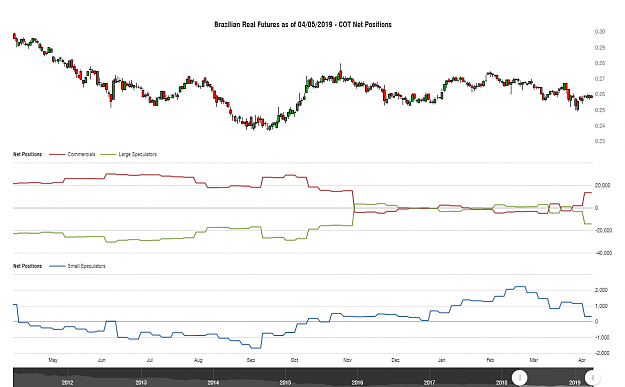Click the Oct x-axis label

294,360
